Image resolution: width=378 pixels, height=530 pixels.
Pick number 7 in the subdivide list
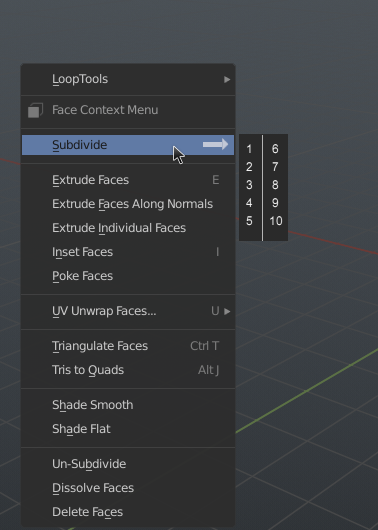click(275, 167)
